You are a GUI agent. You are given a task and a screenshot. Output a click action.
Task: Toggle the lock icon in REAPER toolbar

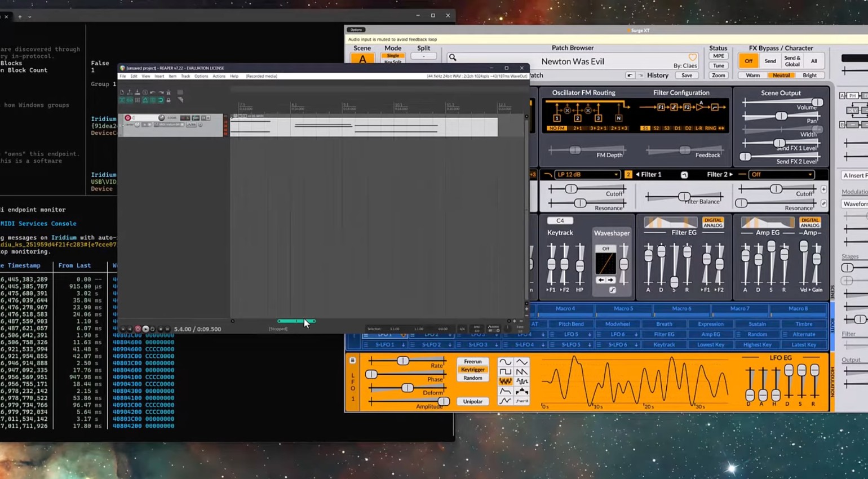point(168,100)
